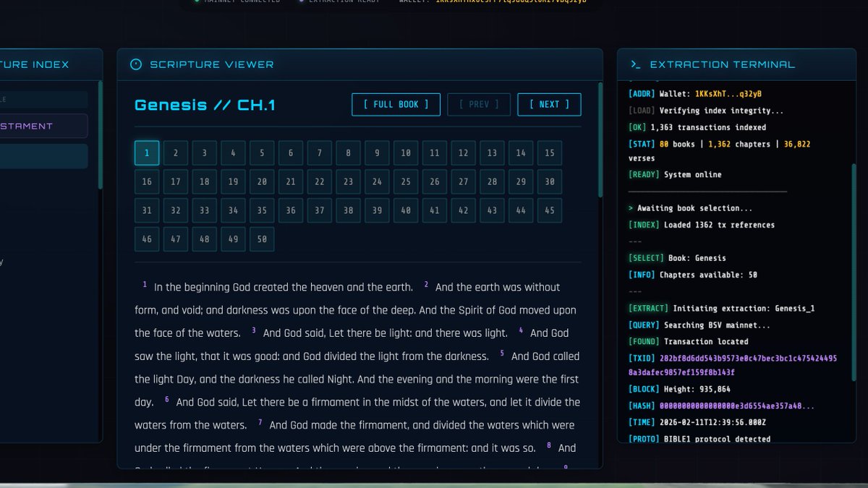The width and height of the screenshot is (868, 488).
Task: Click the disabled Prev button
Action: [479, 104]
